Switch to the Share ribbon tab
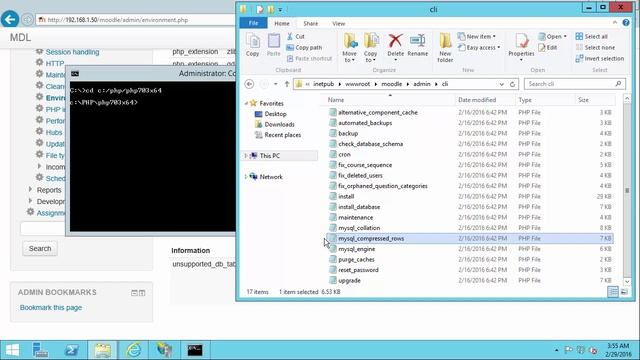The height and width of the screenshot is (360, 640). point(311,23)
